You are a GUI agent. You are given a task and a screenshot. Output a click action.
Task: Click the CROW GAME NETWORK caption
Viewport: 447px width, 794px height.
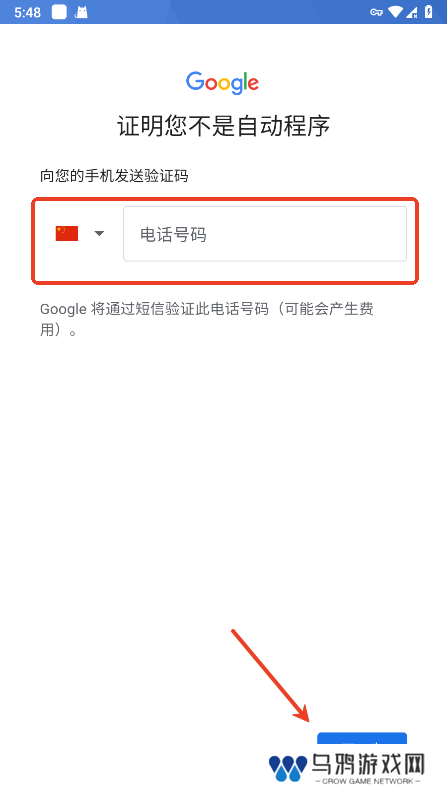click(368, 781)
